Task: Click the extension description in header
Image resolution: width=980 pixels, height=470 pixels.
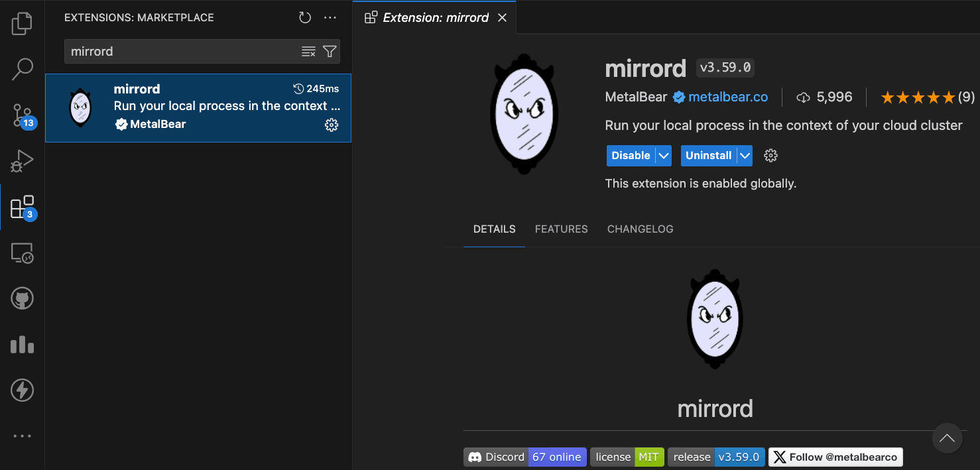Action: (784, 125)
